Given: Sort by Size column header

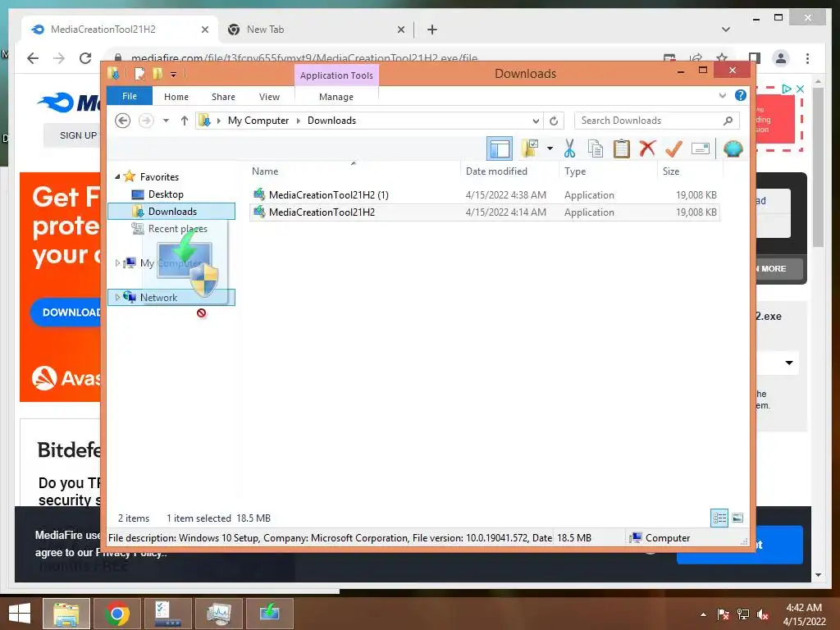Looking at the screenshot, I should click(690, 171).
